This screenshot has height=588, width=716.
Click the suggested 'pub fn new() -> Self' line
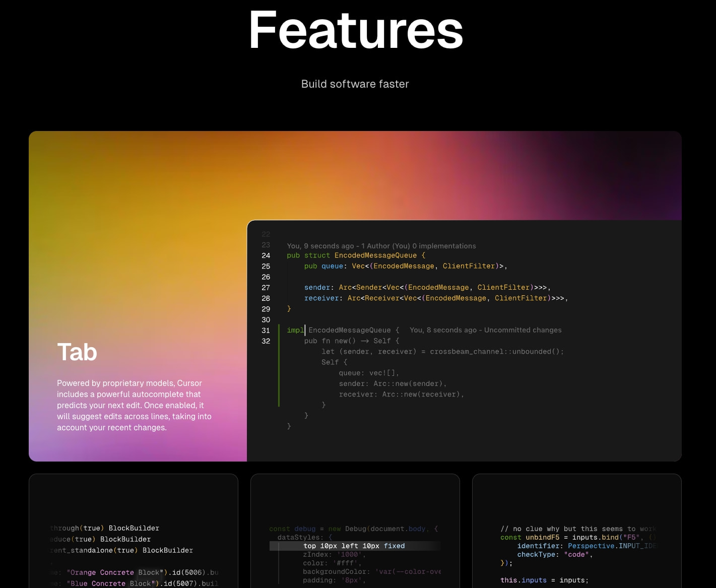point(352,341)
